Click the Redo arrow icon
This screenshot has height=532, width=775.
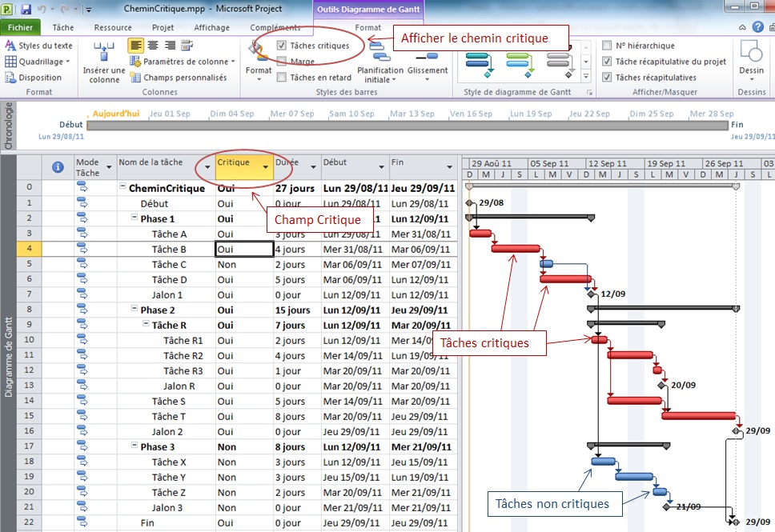(x=64, y=9)
